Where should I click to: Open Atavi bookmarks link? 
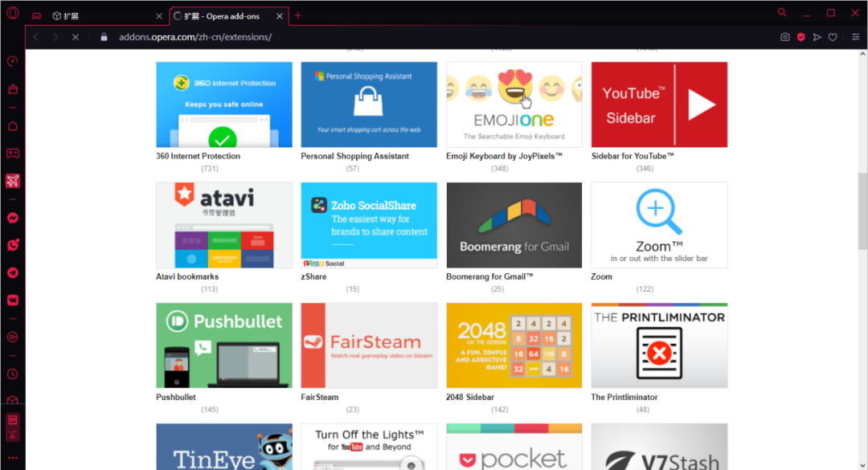click(187, 277)
